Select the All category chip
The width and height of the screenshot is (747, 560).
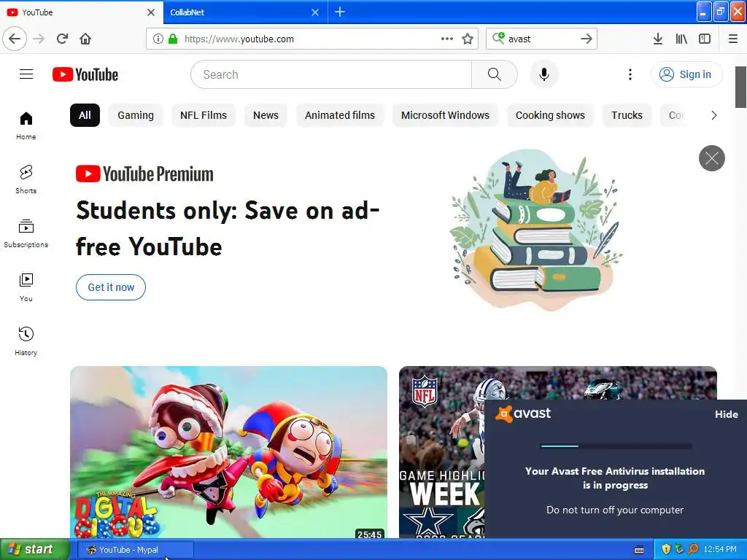(85, 115)
